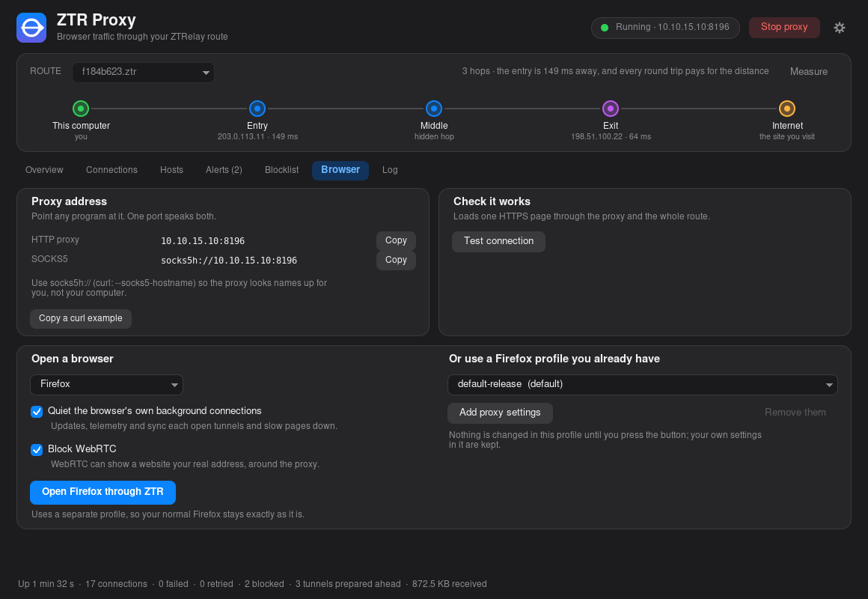Screen dimensions: 868x599
Task: Expand the Firefox browser dropdown
Action: click(x=106, y=385)
